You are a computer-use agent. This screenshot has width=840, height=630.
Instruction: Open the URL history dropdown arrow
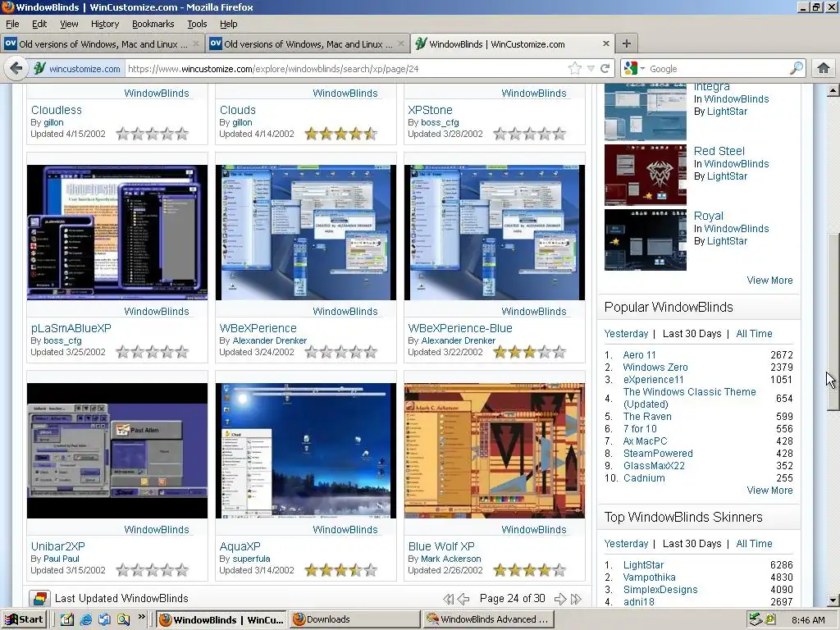coord(591,69)
